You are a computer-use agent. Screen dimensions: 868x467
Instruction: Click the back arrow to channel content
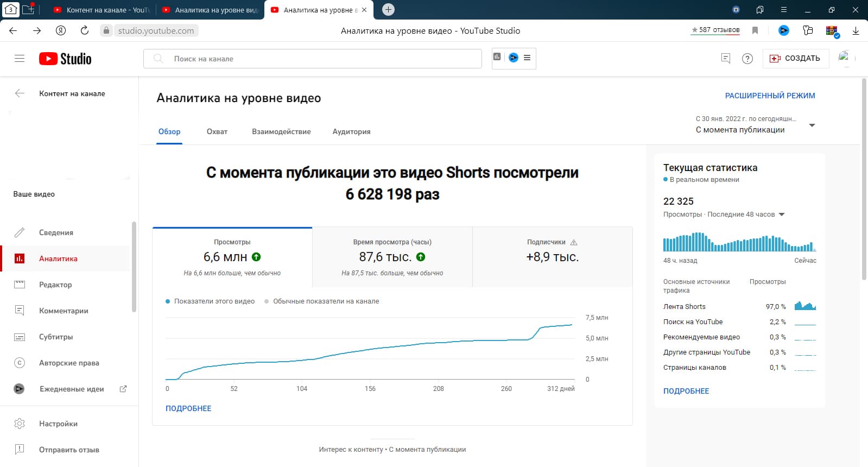20,93
